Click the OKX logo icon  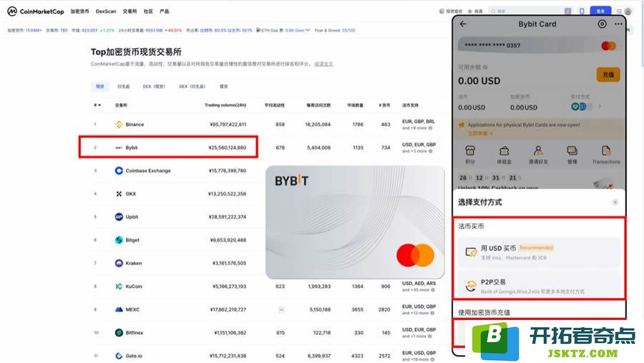[119, 193]
